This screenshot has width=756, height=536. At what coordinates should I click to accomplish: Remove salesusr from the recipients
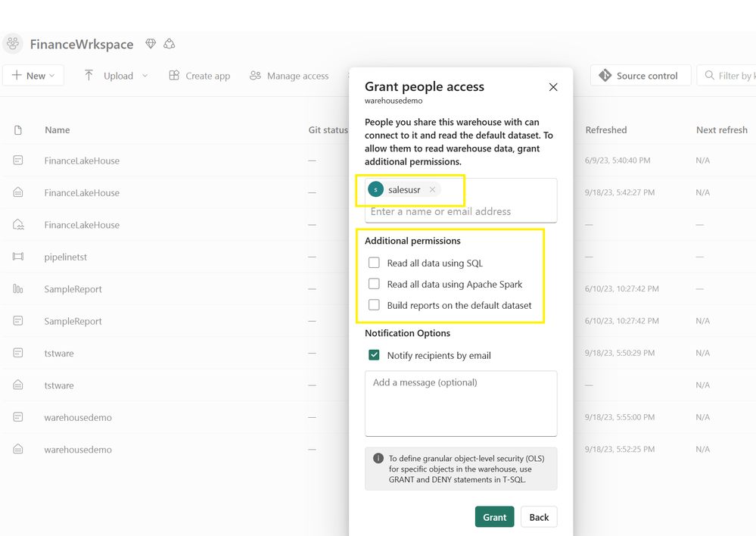pyautogui.click(x=432, y=190)
